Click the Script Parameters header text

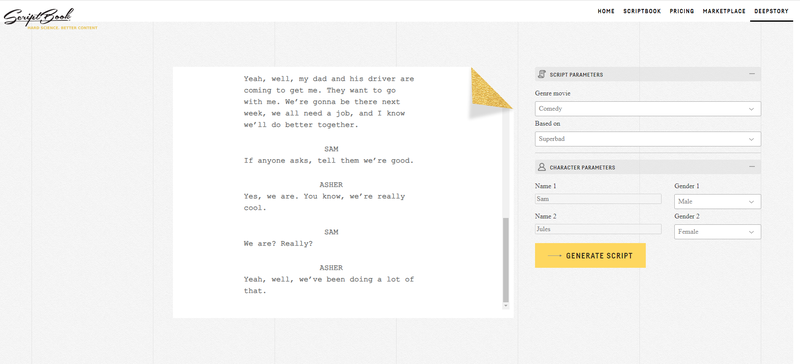576,75
